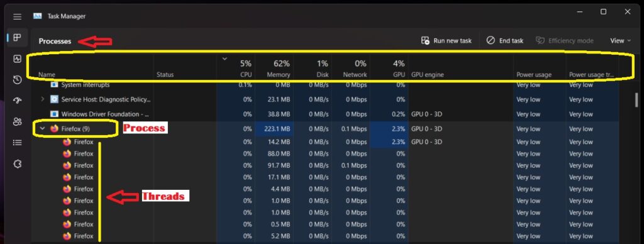Click Firefox icon in 17.1 MB row
The width and height of the screenshot is (644, 244).
67,177
